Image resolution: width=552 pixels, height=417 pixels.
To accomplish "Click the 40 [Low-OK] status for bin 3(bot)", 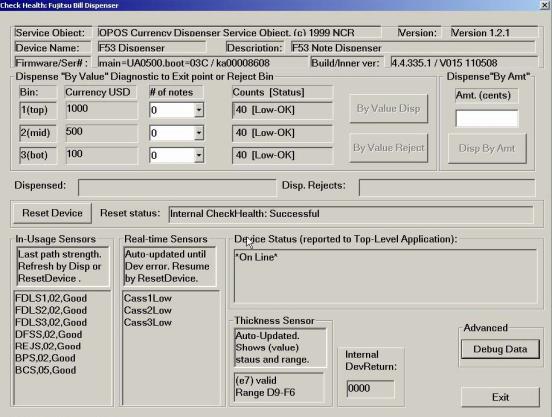I will (282, 155).
